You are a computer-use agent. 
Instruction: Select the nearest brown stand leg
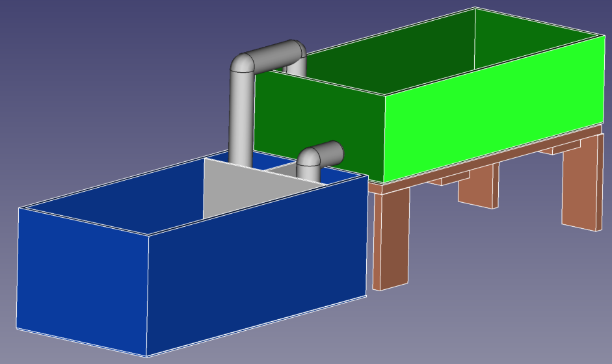(391, 239)
